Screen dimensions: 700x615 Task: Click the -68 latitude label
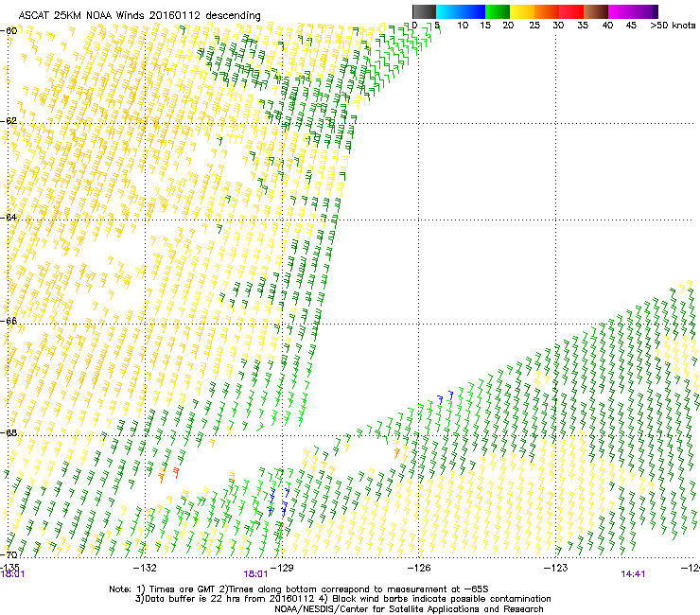click(x=9, y=433)
